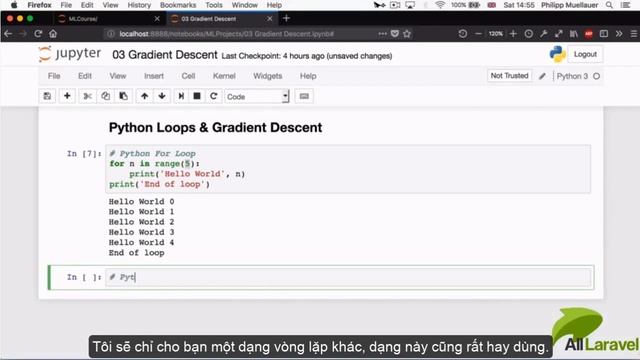Move selected cell down arrow icon
This screenshot has width=640, height=360.
(162, 96)
